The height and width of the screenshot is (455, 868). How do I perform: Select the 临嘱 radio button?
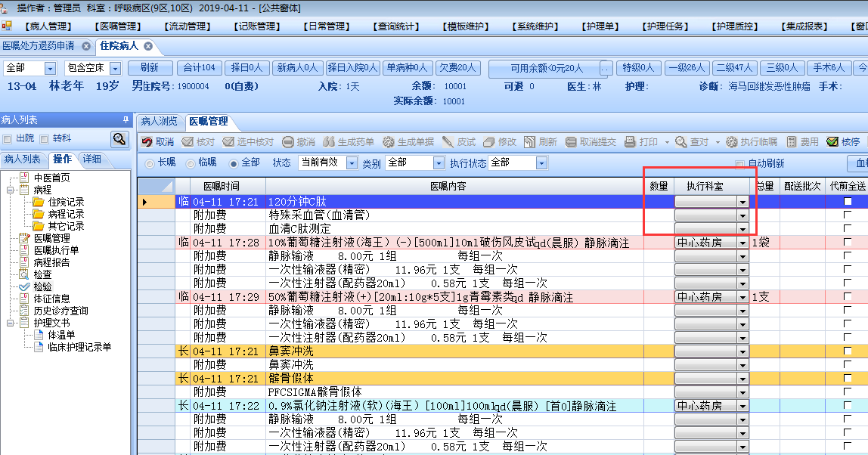(191, 163)
